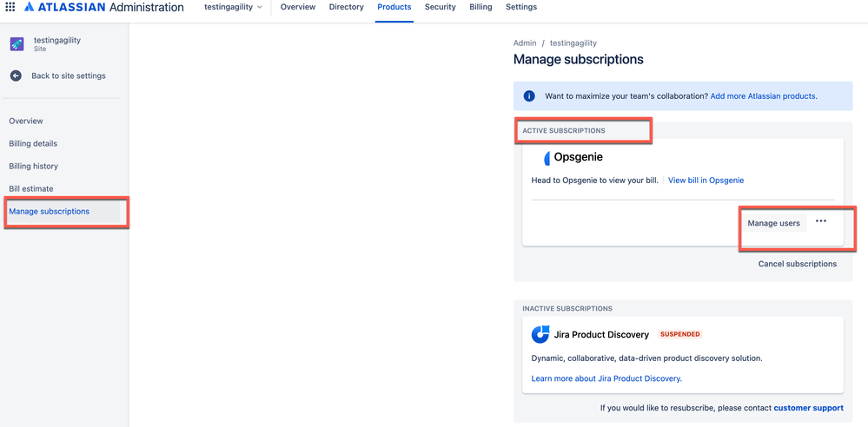Viewport: 868px width, 427px height.
Task: Open the app switcher grid icon
Action: click(10, 7)
